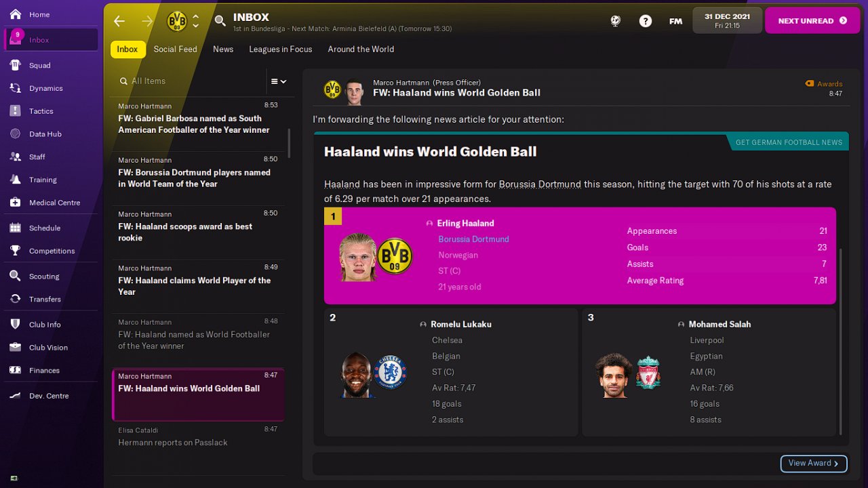Open Haaland World Footballer of Year message

tap(198, 340)
